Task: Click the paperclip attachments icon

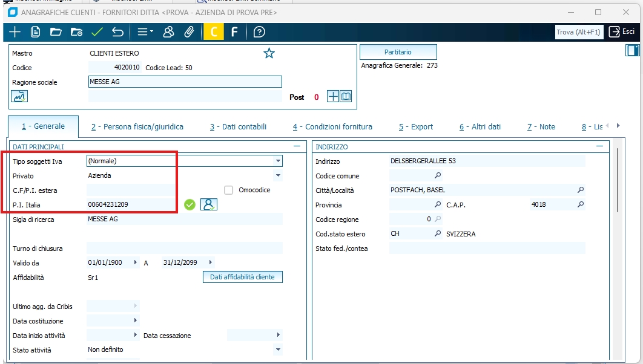Action: tap(190, 32)
